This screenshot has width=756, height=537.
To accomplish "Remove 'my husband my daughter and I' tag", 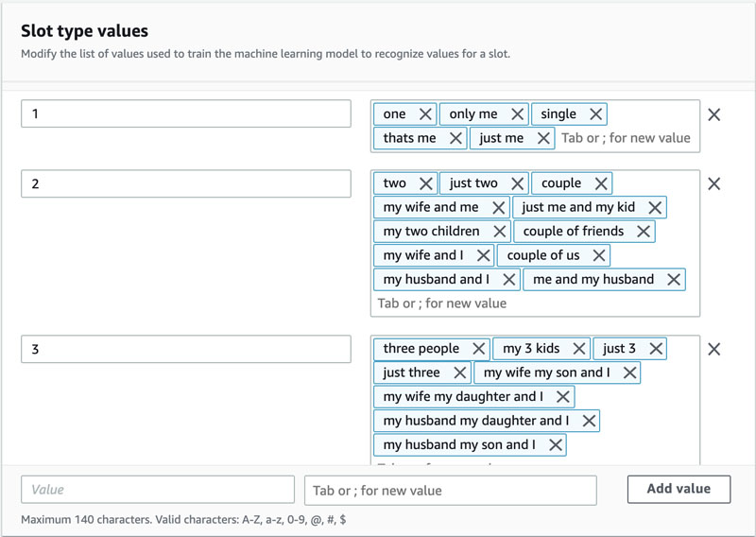I will click(x=589, y=422).
